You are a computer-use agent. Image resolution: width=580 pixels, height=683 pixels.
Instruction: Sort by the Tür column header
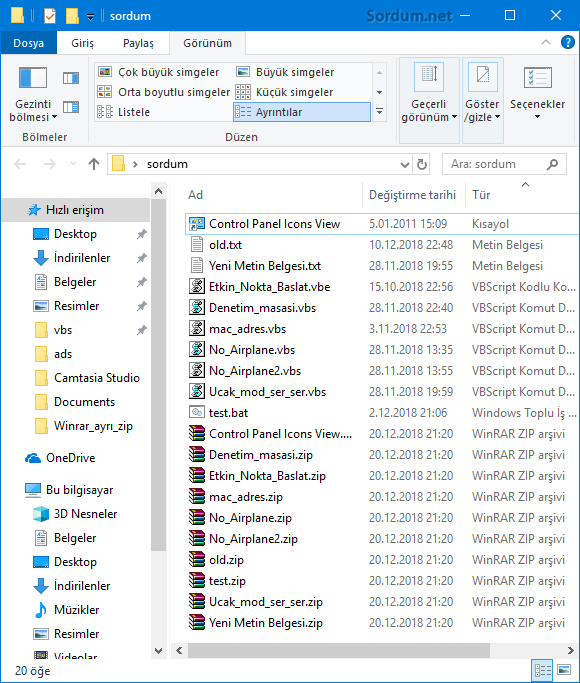[x=481, y=195]
